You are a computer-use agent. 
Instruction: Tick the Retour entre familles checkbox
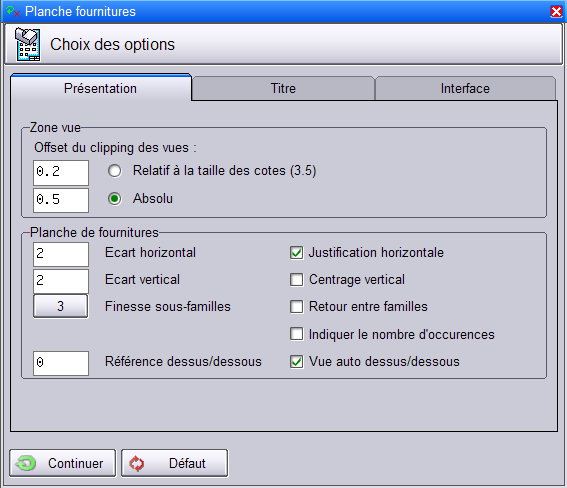[297, 307]
